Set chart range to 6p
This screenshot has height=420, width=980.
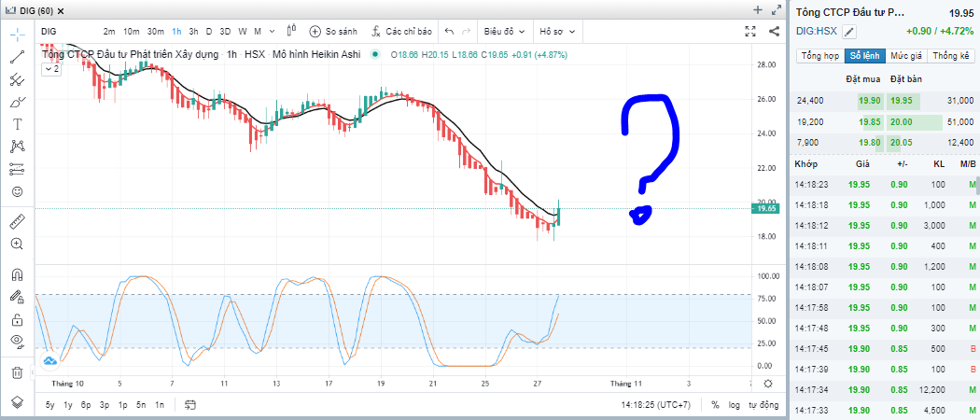(86, 405)
